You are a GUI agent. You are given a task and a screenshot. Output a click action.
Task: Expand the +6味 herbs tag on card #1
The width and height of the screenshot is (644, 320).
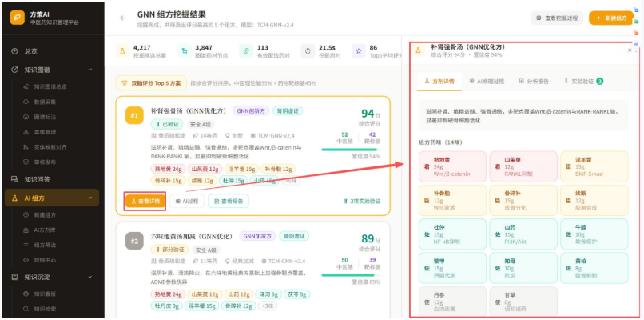pos(291,181)
